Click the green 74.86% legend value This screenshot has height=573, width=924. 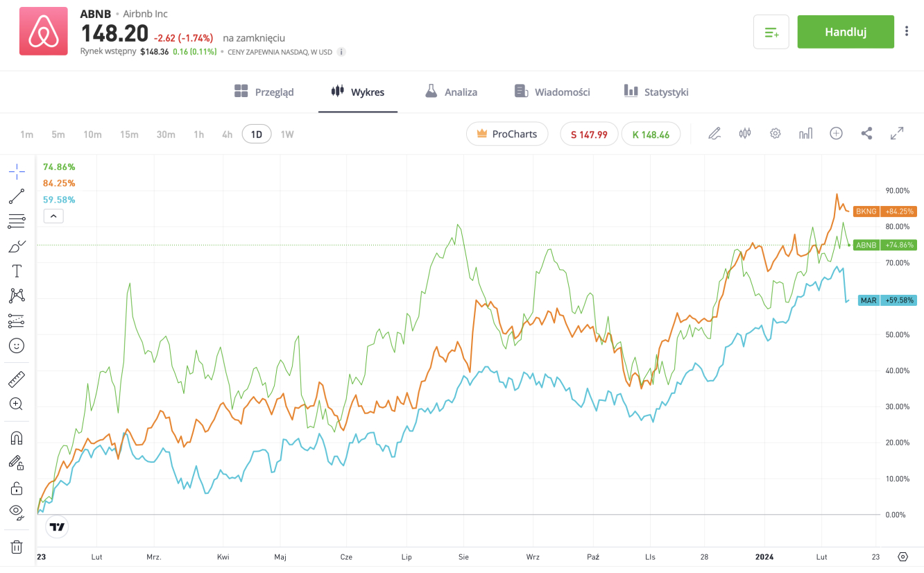pos(59,167)
